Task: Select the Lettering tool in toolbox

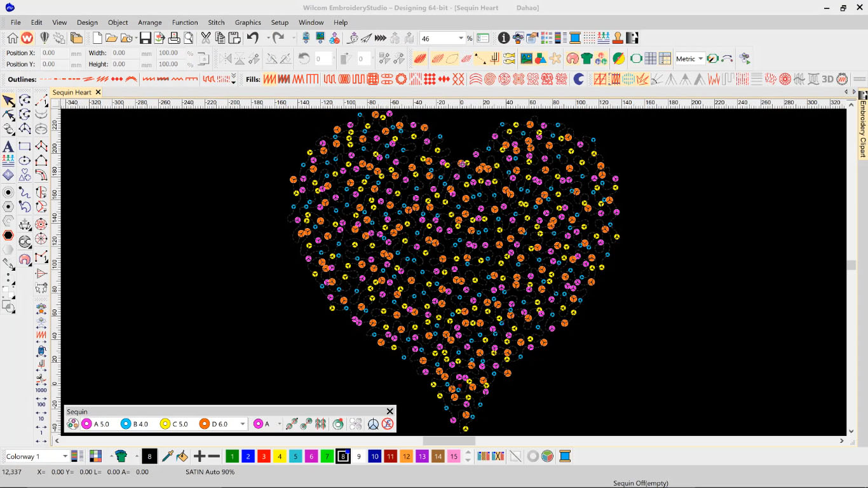Action: (8, 147)
